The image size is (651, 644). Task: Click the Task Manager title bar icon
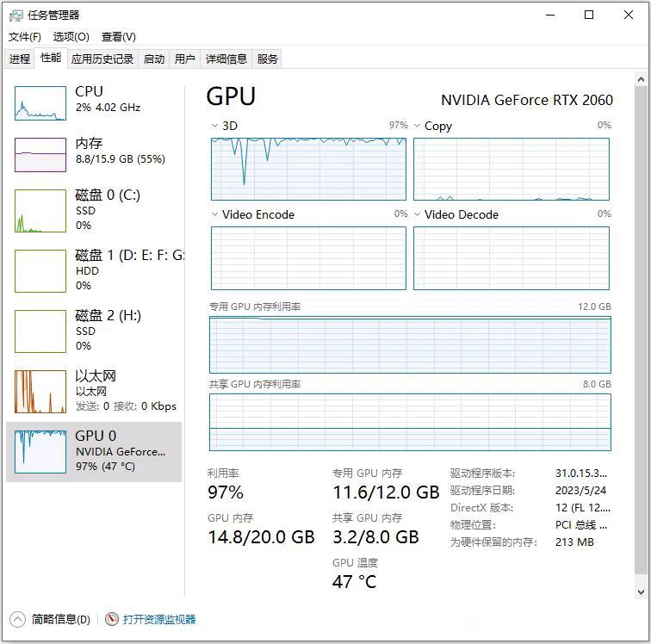[15, 15]
